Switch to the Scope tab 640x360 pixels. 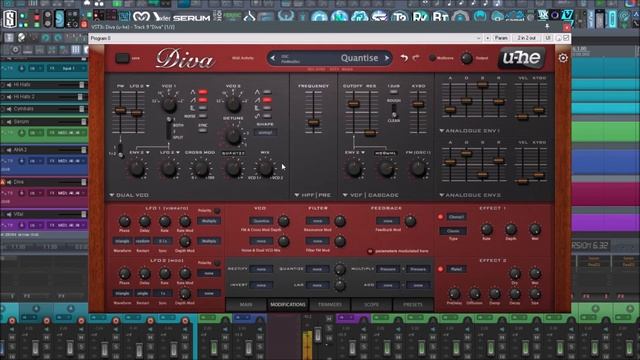tap(371, 304)
